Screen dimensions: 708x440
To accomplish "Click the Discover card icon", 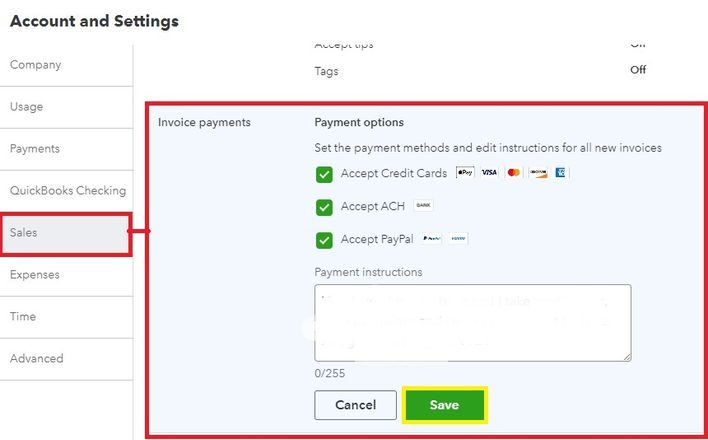I will click(538, 173).
